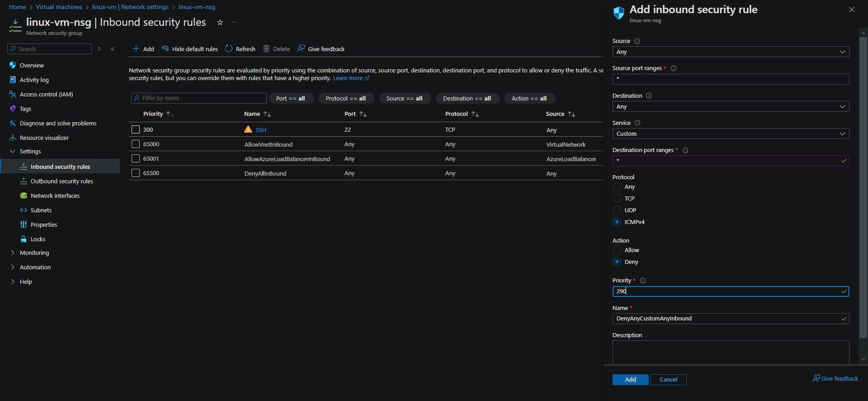Select the ICMPv4 protocol radio button

coord(617,222)
